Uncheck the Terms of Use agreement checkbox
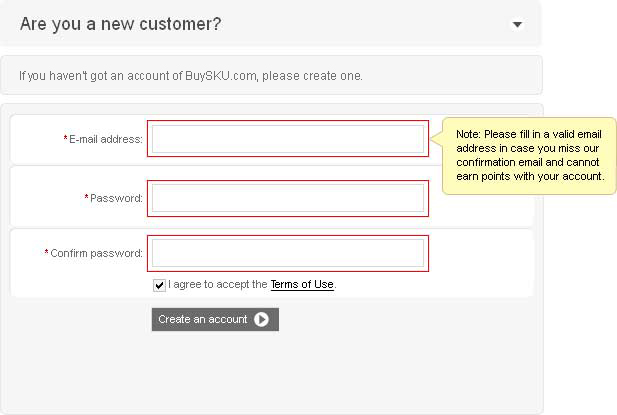 pyautogui.click(x=159, y=285)
